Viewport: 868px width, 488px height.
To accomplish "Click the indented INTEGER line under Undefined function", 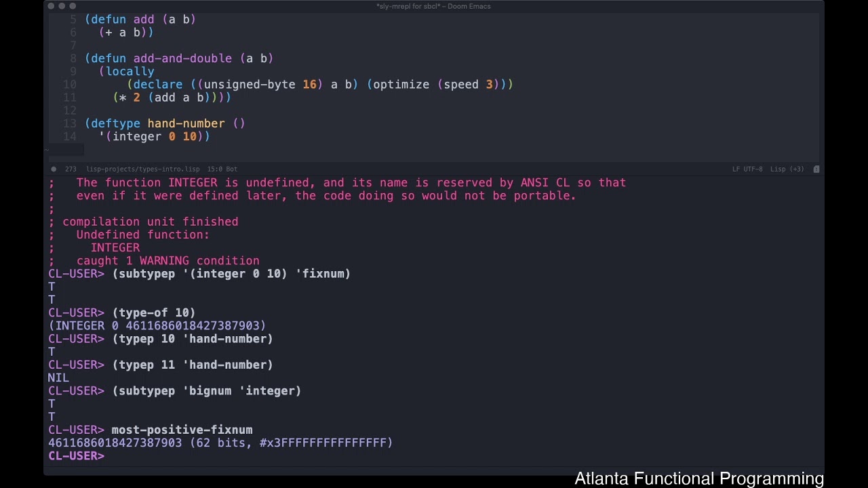I will 115,247.
